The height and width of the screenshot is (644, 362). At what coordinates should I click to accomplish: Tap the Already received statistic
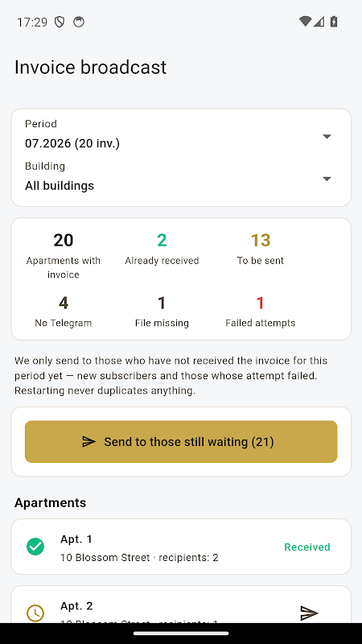coord(162,249)
